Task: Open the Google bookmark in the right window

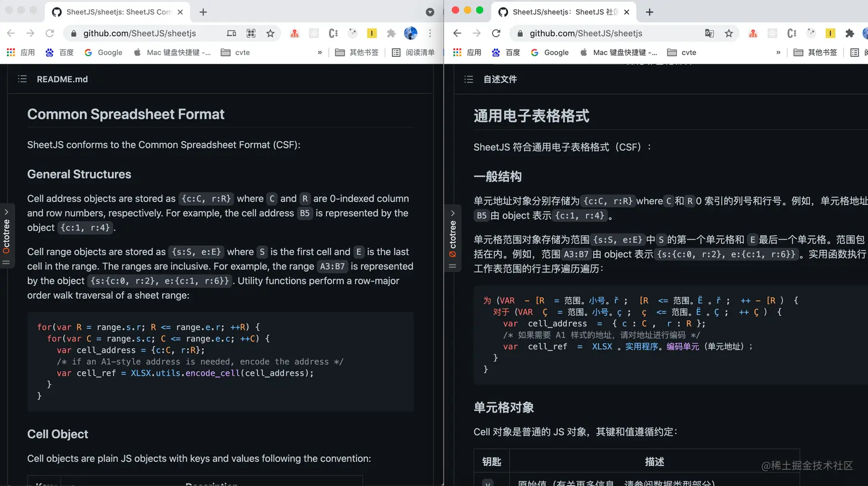Action: tap(550, 52)
